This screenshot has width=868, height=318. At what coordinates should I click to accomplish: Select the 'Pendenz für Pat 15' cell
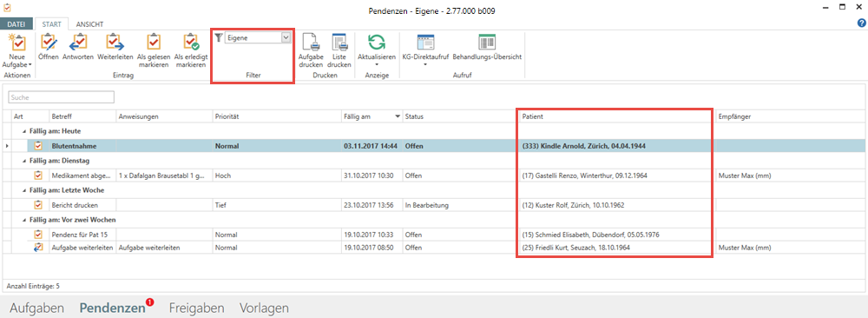82,235
